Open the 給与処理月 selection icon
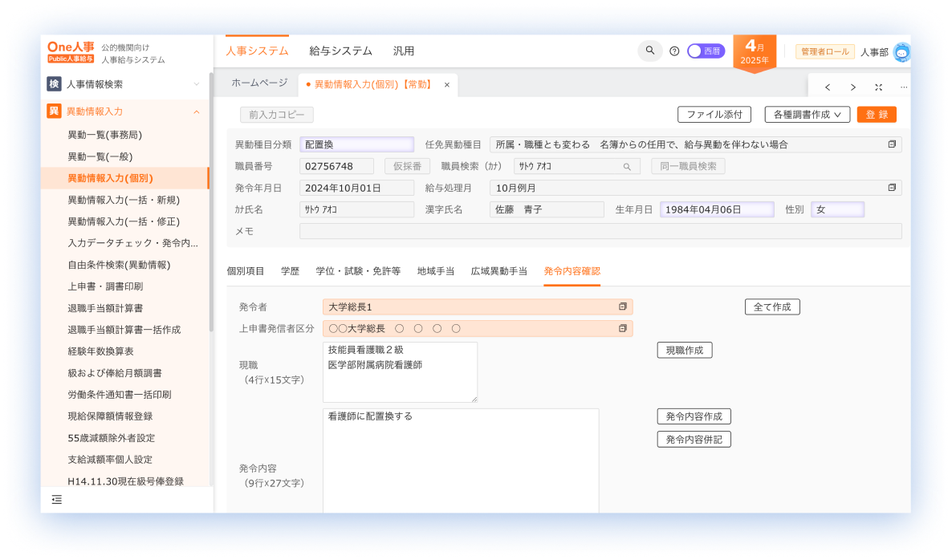The height and width of the screenshot is (560, 952). pos(892,188)
